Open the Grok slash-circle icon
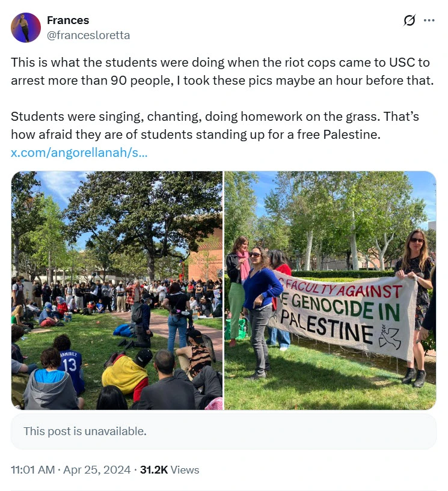 point(409,20)
